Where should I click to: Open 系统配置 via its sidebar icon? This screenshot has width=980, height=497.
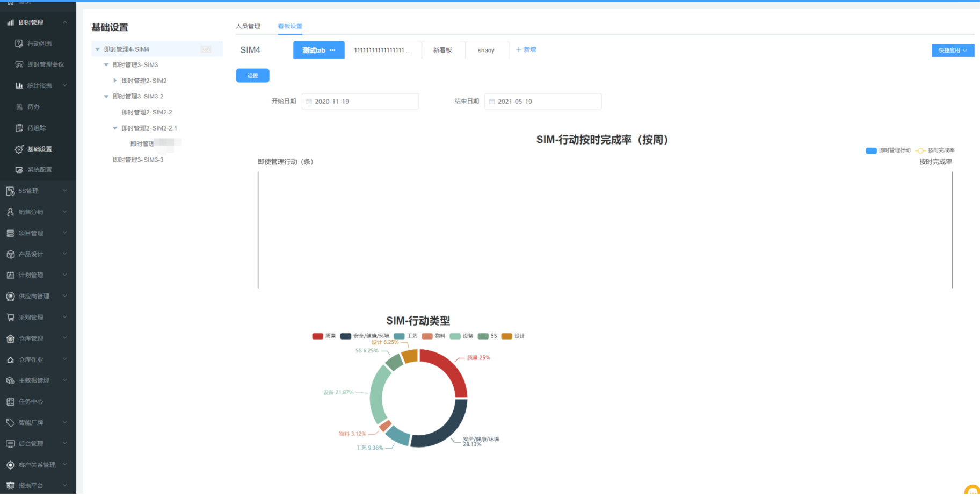coord(19,170)
